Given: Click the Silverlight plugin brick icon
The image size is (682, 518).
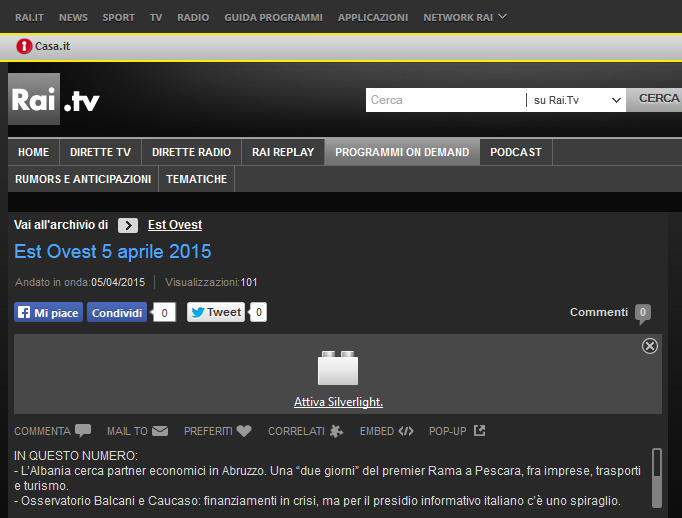Looking at the screenshot, I should coord(338,368).
